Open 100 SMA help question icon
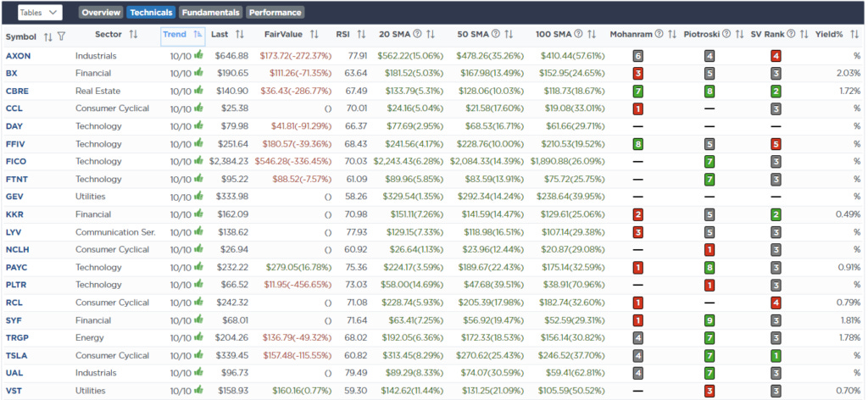The width and height of the screenshot is (868, 400). pos(578,34)
